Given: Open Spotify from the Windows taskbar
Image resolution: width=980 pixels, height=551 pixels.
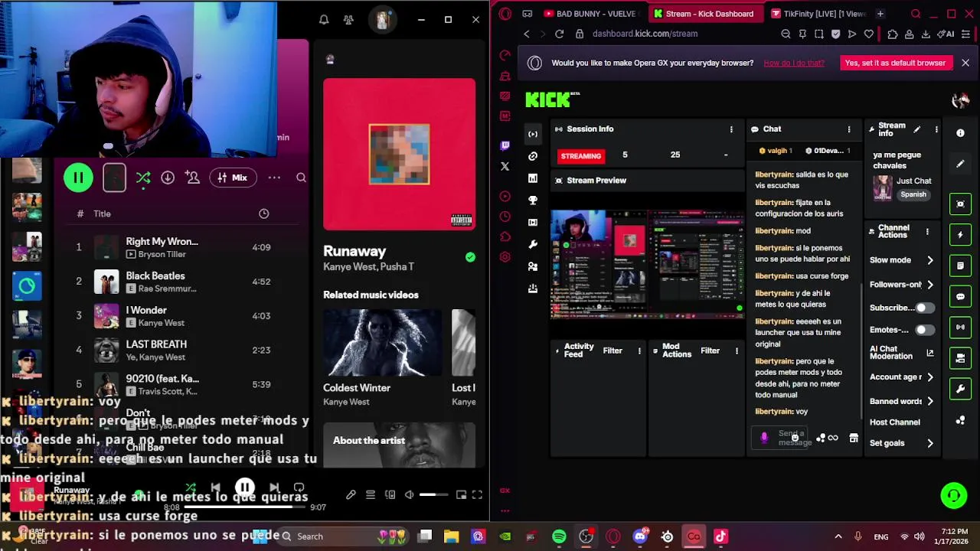Looking at the screenshot, I should (559, 536).
